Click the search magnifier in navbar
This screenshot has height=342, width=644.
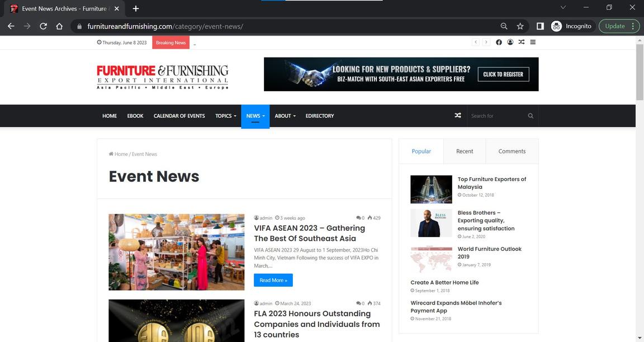531,116
